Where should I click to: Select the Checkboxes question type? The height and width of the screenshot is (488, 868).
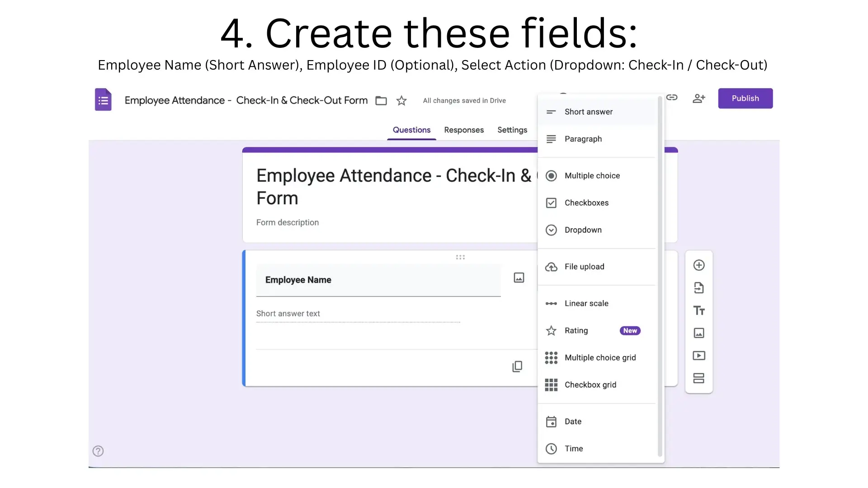pyautogui.click(x=586, y=202)
